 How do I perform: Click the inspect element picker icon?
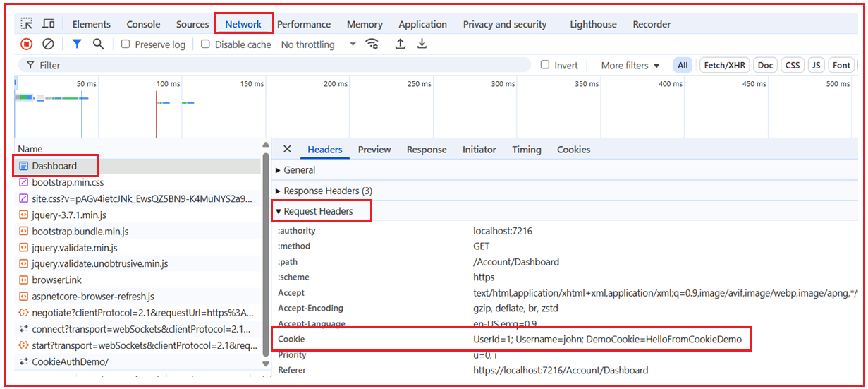tap(26, 24)
